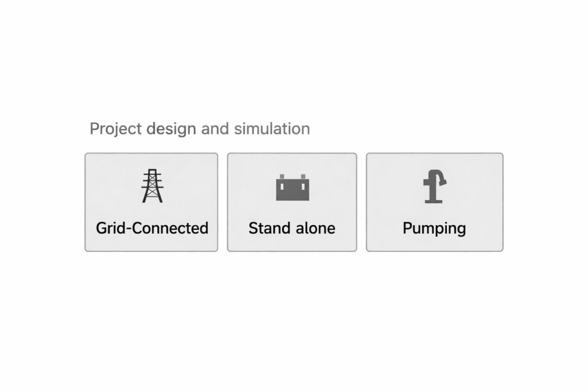
Task: Choose the Stand alone system type
Action: [x=292, y=202]
